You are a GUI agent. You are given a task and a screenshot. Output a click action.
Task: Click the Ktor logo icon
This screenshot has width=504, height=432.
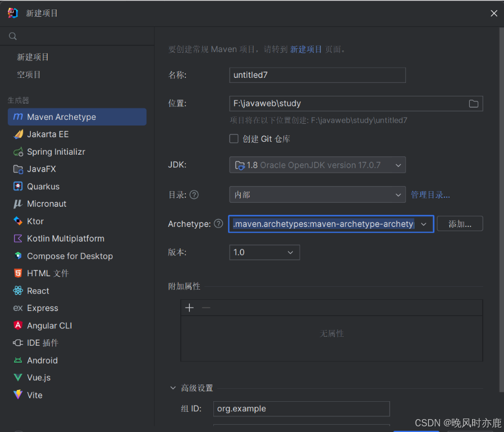coord(18,221)
